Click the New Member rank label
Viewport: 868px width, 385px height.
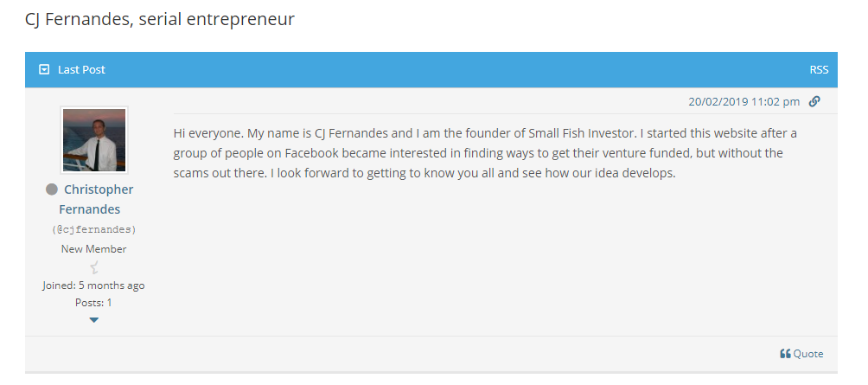click(93, 249)
